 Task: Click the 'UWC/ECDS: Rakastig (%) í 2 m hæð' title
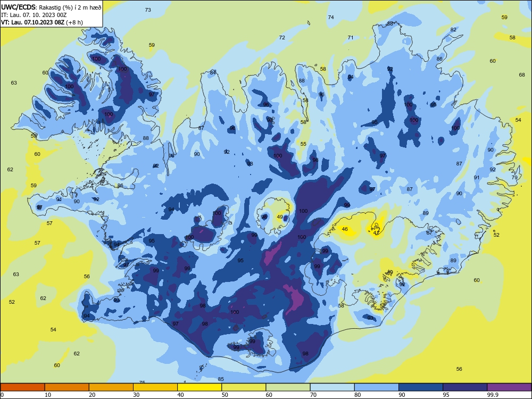[51, 7]
